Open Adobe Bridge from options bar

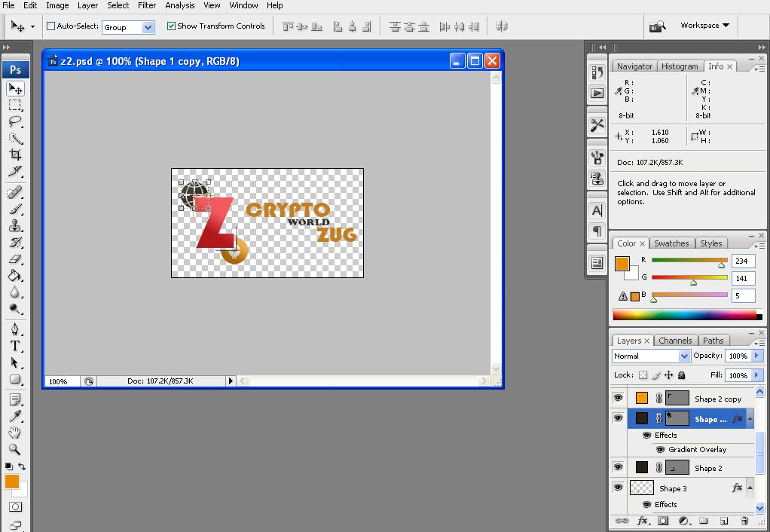point(657,26)
